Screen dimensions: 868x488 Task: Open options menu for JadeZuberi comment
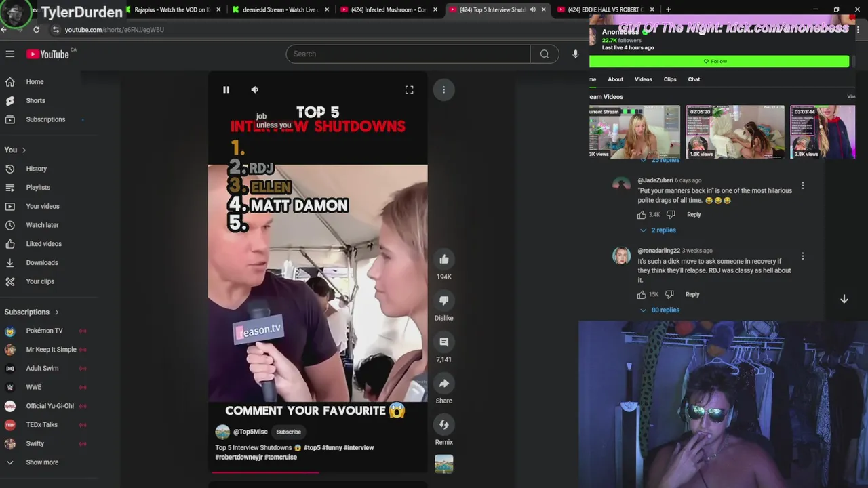click(x=803, y=186)
